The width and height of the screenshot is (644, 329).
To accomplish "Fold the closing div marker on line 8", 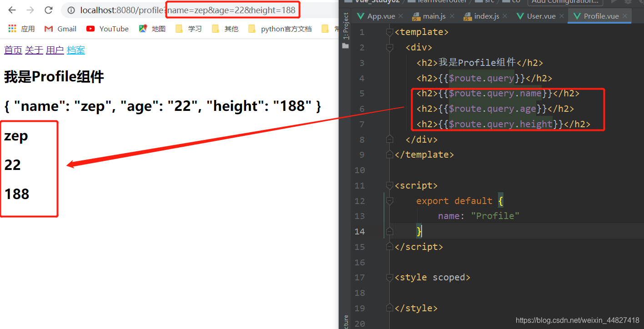I will [x=389, y=139].
